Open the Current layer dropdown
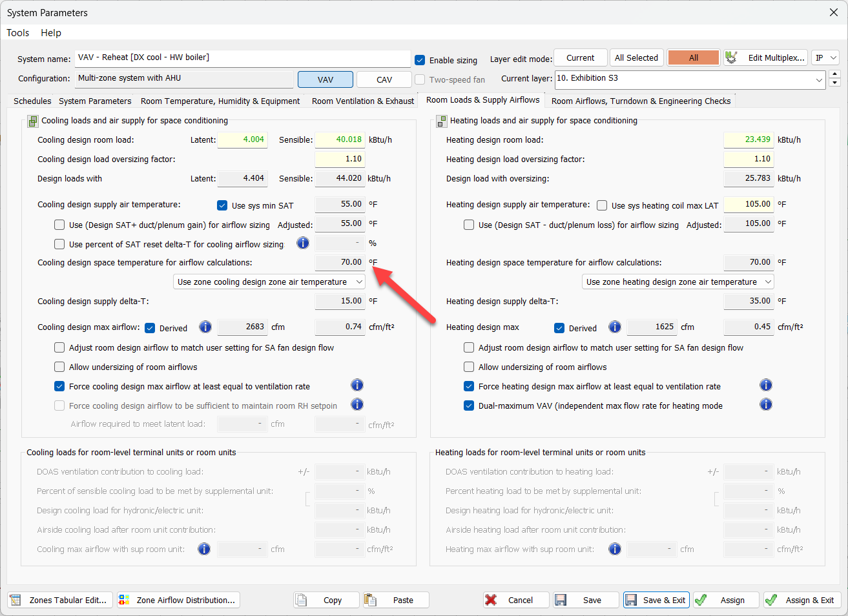The width and height of the screenshot is (848, 616). pos(819,80)
